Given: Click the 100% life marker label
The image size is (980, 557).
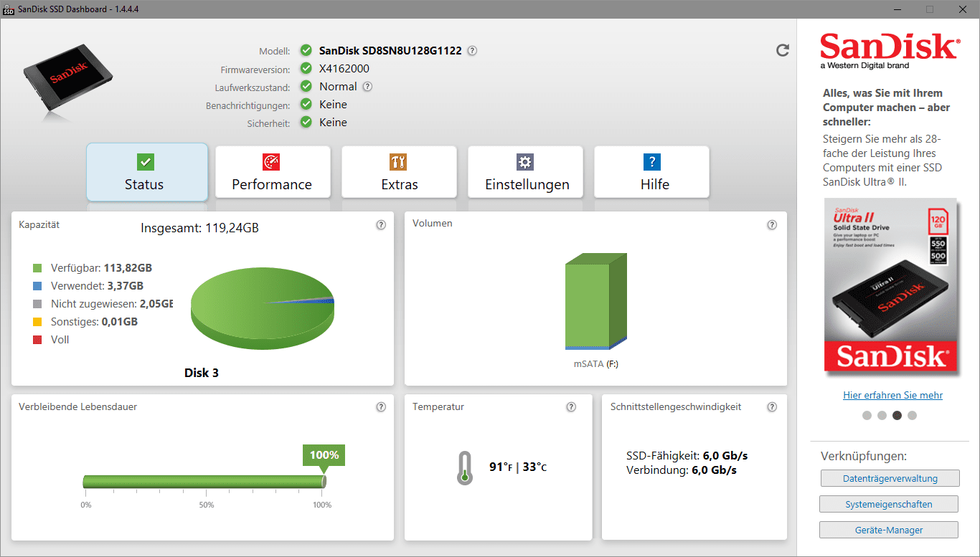Looking at the screenshot, I should [324, 455].
